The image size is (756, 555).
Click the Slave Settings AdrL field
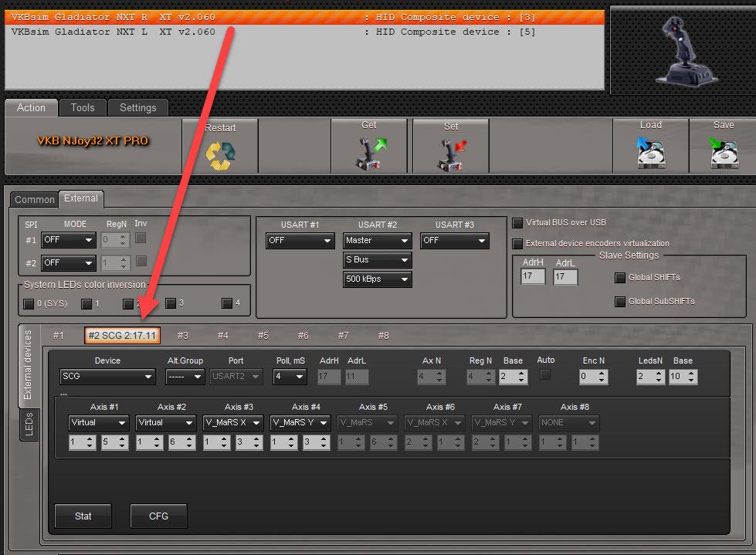click(x=565, y=276)
